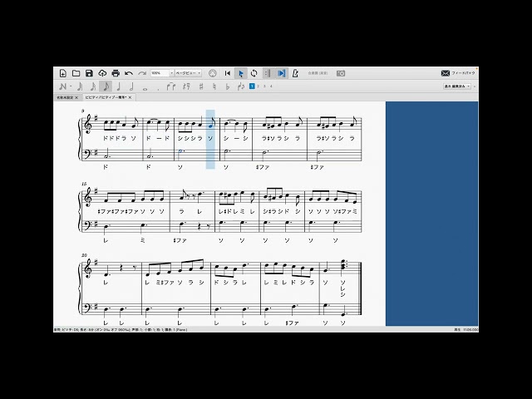The width and height of the screenshot is (532, 399).
Task: Toggle pan score during playback
Action: tap(281, 73)
